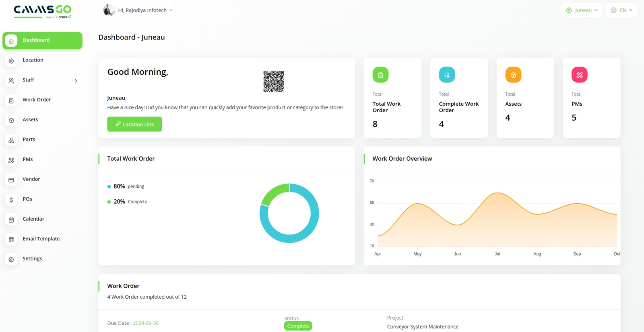The image size is (644, 332).
Task: Click the pink Total PMs icon
Action: (x=579, y=75)
